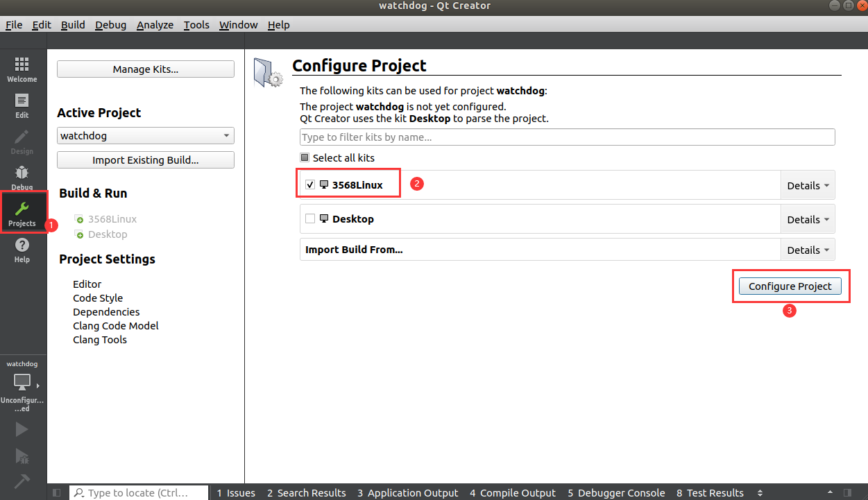
Task: Select Desktop under Build & Run
Action: [108, 234]
